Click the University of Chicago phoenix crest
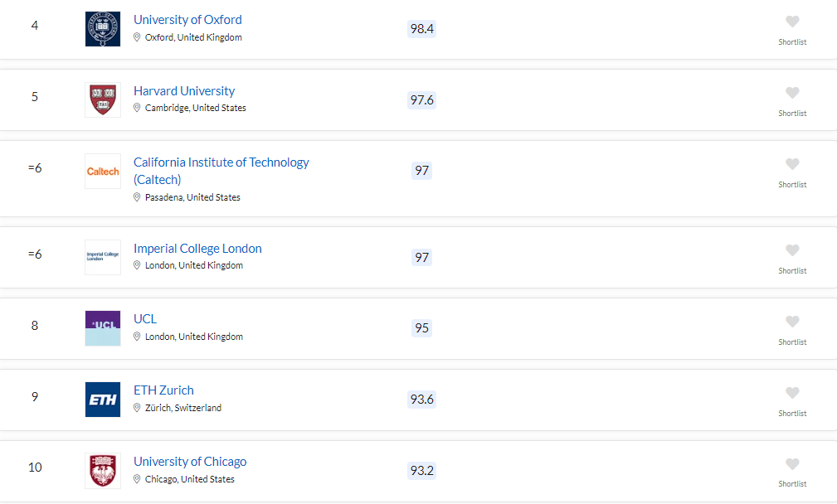The image size is (837, 504). point(103,471)
